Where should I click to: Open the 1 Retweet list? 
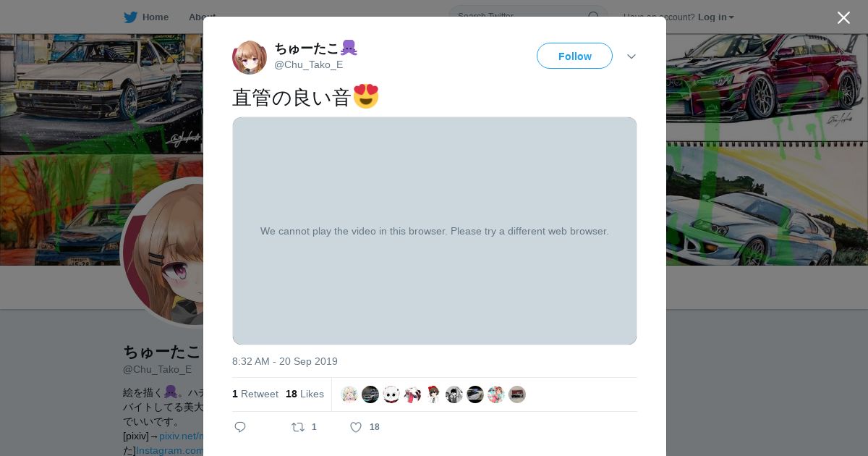coord(255,394)
